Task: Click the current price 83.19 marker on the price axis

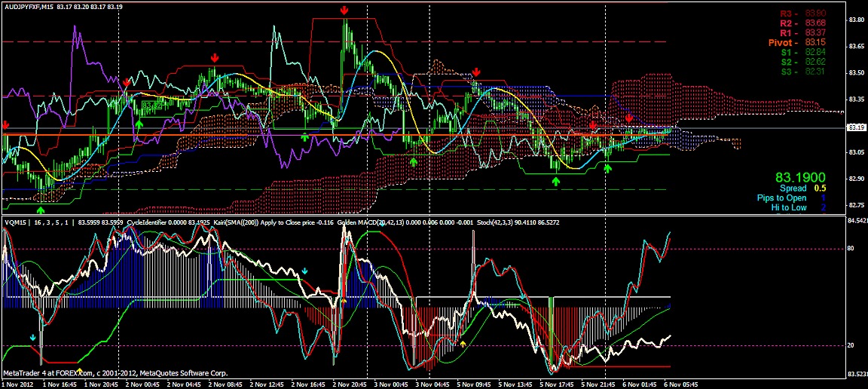Action: 856,128
